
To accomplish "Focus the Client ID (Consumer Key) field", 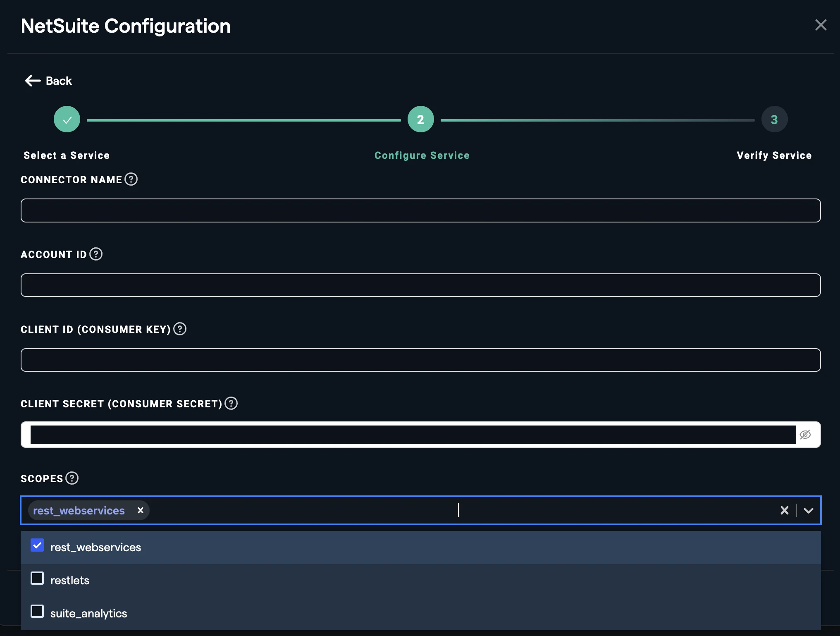I will click(420, 360).
